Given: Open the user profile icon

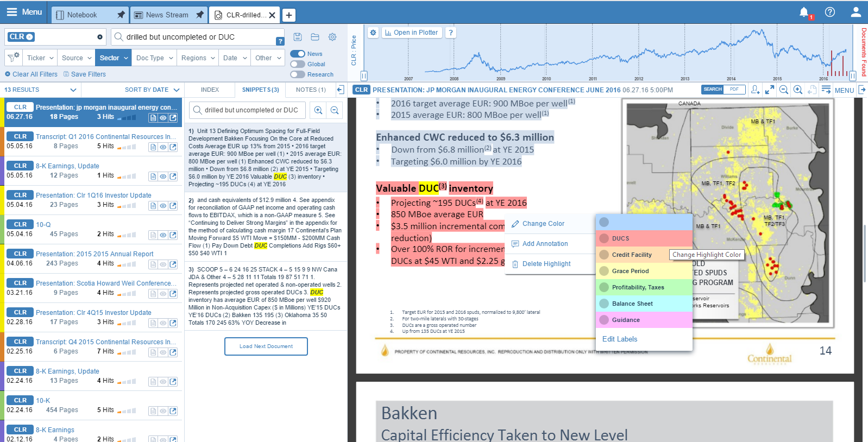Looking at the screenshot, I should pyautogui.click(x=856, y=12).
